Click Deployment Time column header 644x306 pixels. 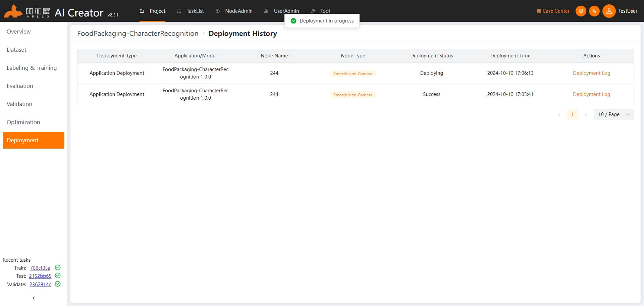click(510, 56)
